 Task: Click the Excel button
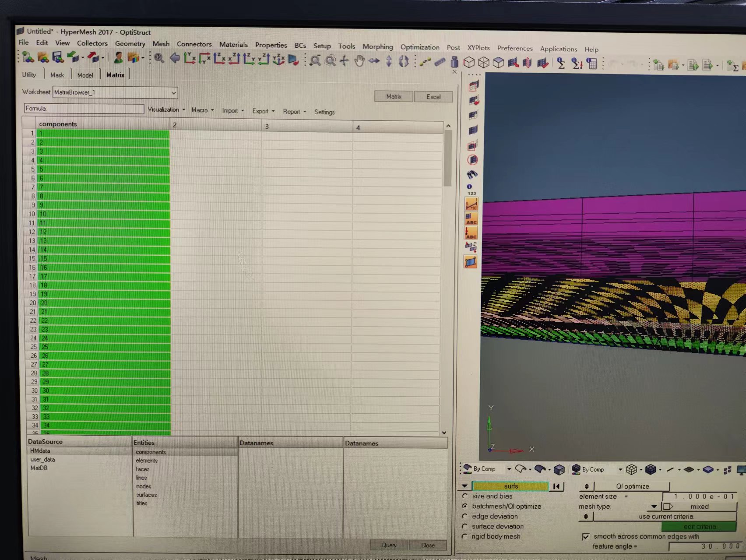coord(433,97)
